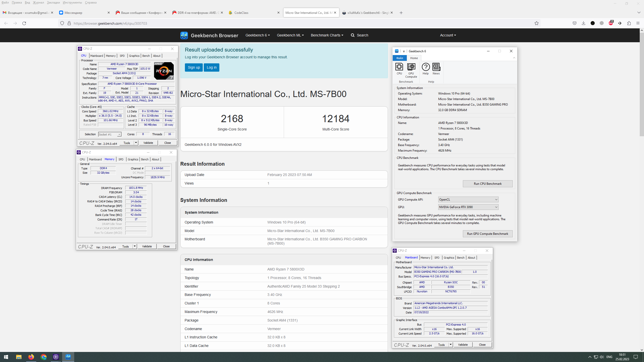Click the taskbar clock showing 10:51
The width and height of the screenshot is (644, 362).
click(x=622, y=357)
